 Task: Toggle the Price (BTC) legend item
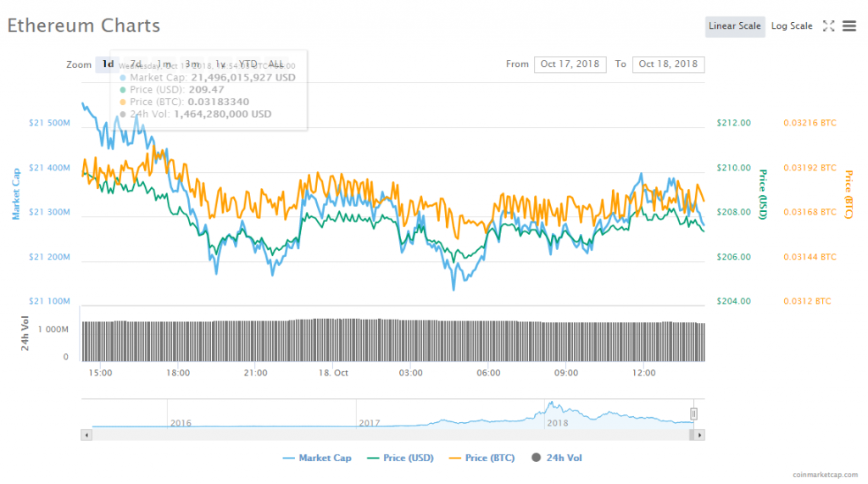481,458
